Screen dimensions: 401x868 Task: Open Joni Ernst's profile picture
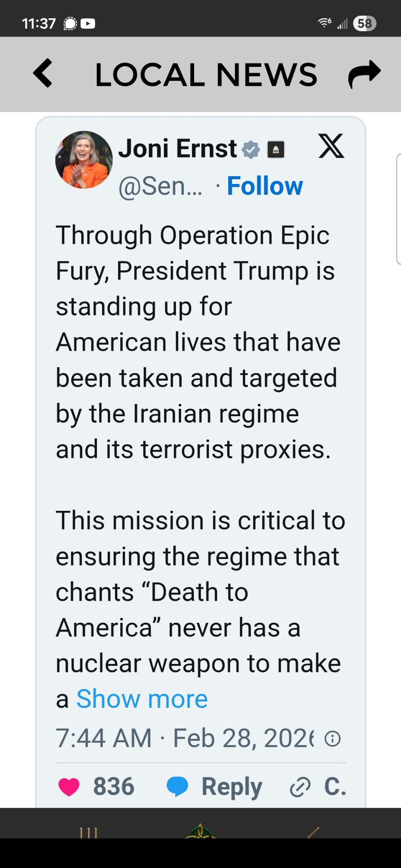[84, 160]
